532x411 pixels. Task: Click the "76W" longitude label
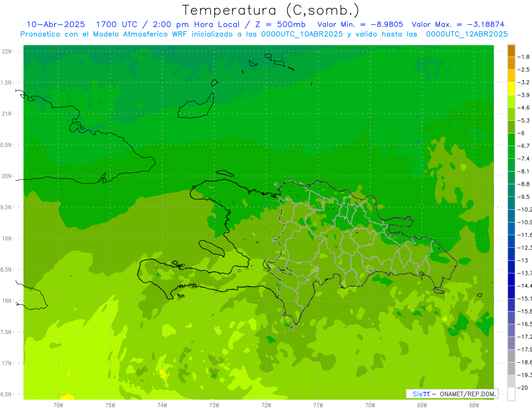tap(58, 405)
